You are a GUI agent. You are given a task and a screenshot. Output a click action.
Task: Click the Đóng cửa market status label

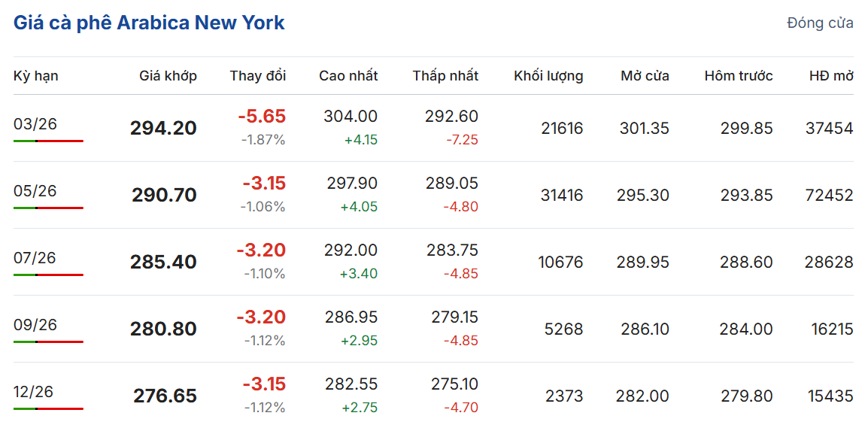(x=820, y=23)
